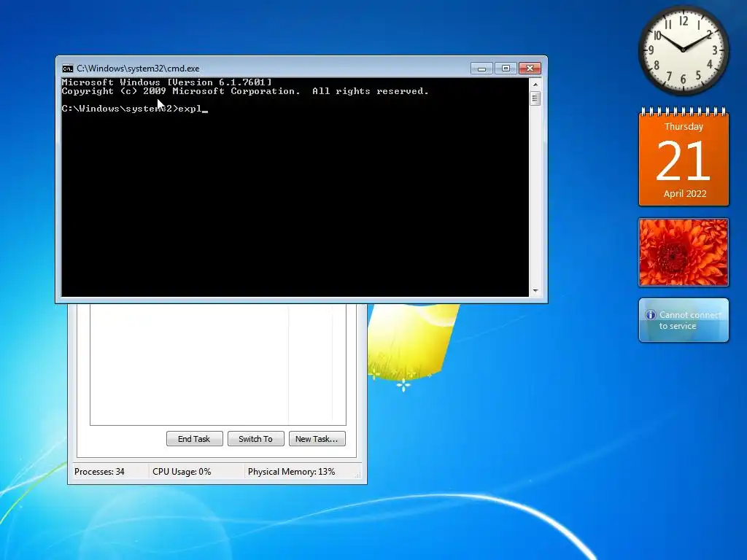Click the command line after 'expl'
The height and width of the screenshot is (560, 747).
(205, 109)
